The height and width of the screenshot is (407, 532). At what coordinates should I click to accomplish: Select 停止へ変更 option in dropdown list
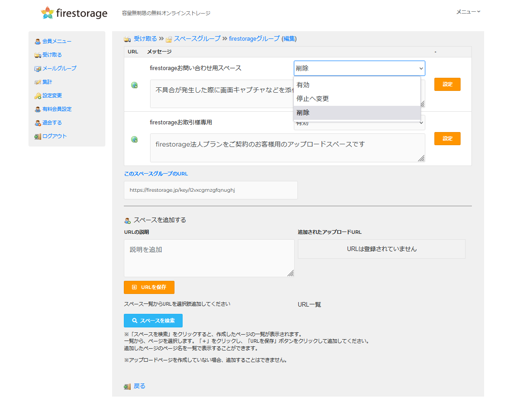tap(357, 99)
